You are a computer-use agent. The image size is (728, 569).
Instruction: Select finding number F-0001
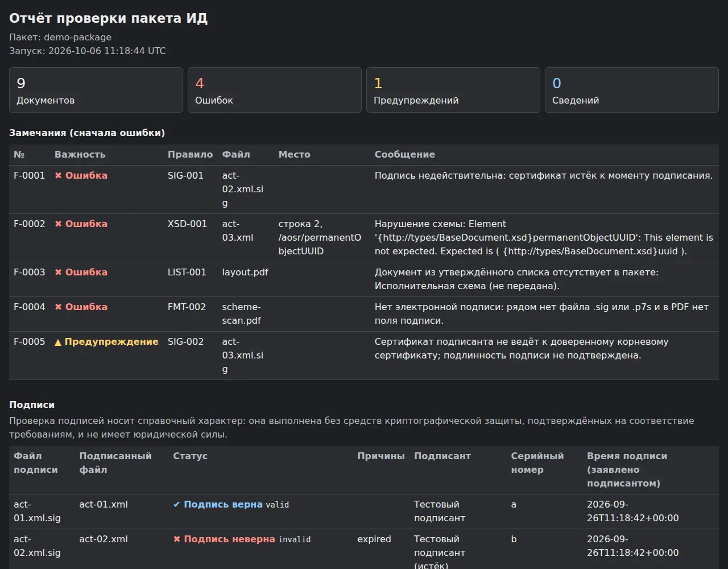pos(29,176)
